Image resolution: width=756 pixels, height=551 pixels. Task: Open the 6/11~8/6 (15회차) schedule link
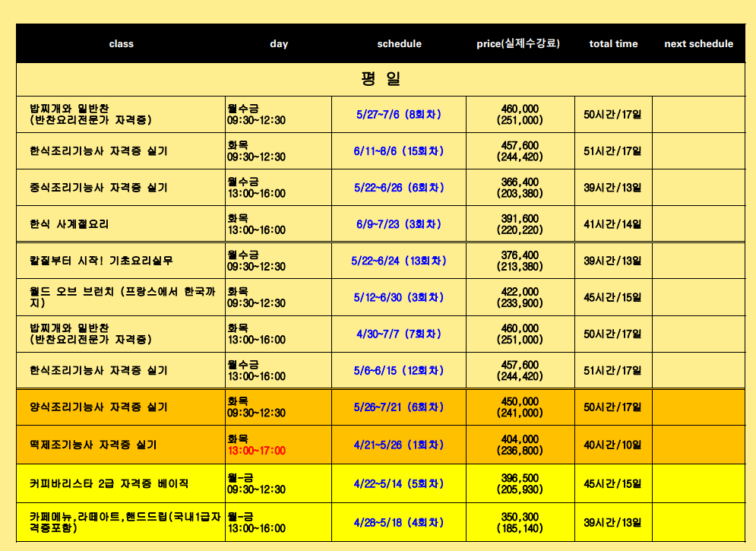[x=399, y=151]
